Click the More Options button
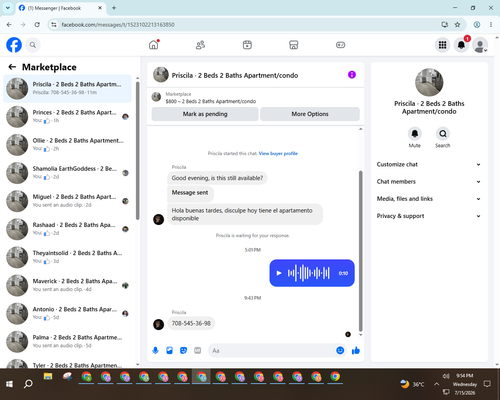The width and height of the screenshot is (500, 400). 310,114
